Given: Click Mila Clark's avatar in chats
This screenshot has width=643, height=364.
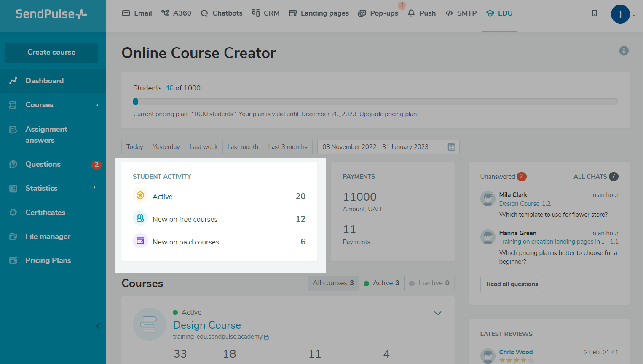Looking at the screenshot, I should 488,199.
